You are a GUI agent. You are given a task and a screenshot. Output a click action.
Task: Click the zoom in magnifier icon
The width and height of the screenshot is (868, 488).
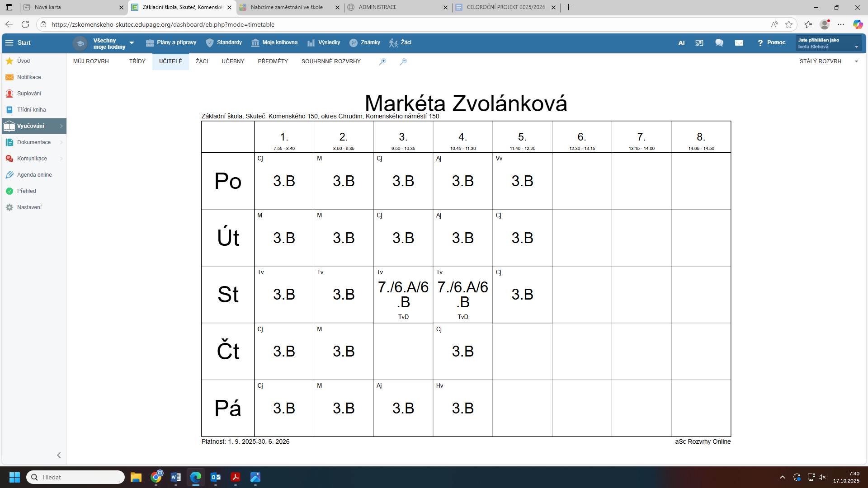pos(382,61)
